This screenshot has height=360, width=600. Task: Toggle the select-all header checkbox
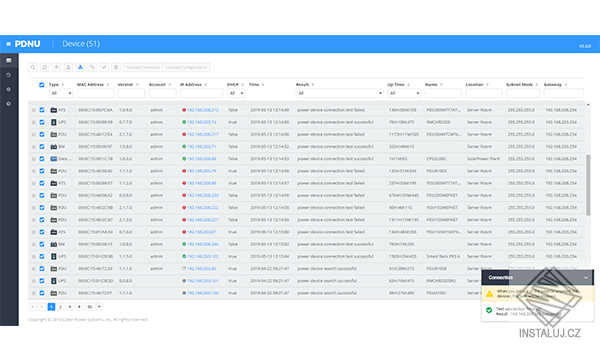[42, 85]
